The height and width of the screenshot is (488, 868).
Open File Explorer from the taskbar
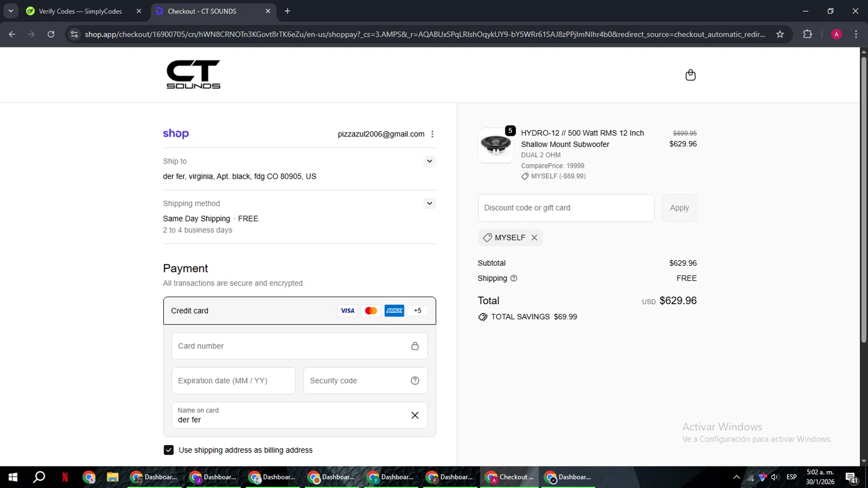112,477
